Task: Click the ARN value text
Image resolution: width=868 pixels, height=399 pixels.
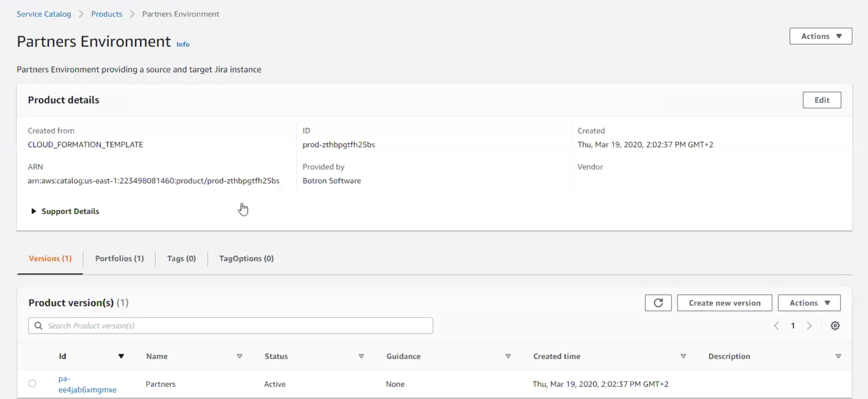Action: click(x=153, y=181)
